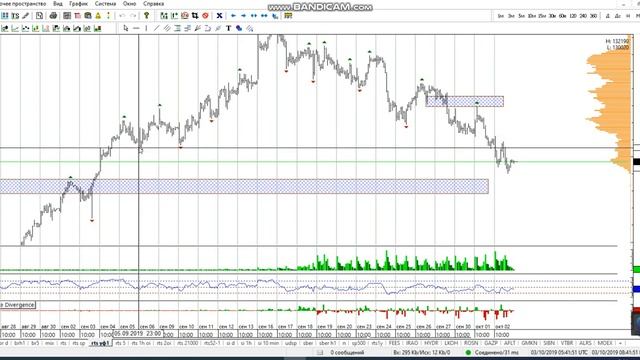Viewport: 640px width, 360px height.
Task: Switch to the MOEX tab
Action: pyautogui.click(x=605, y=343)
